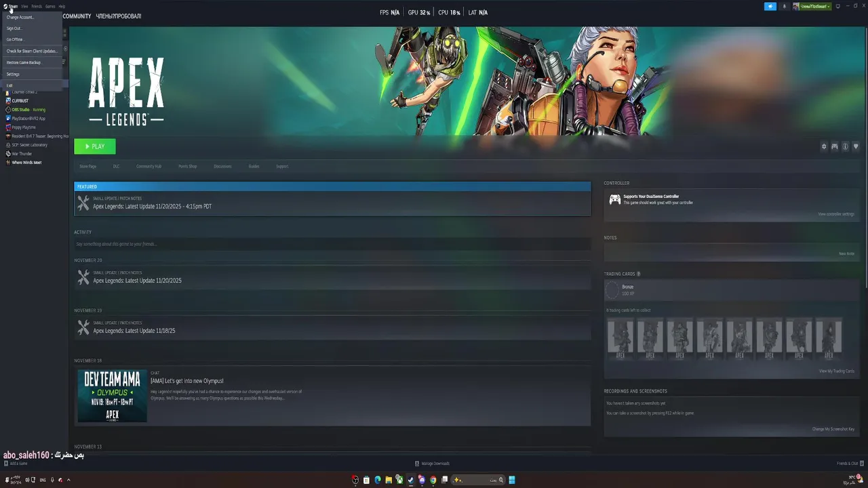Add Apex Legends to favorites heart icon

pos(856,146)
